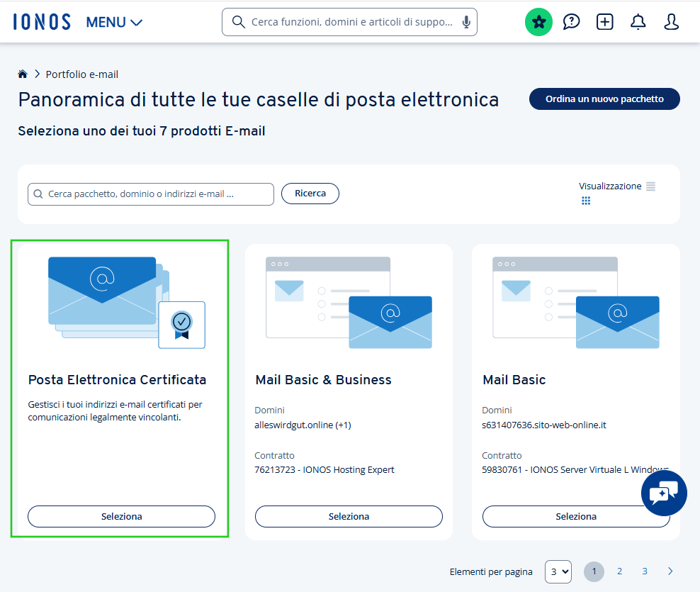Go to pagination page 2
Screen dimensions: 700x592
click(x=619, y=571)
